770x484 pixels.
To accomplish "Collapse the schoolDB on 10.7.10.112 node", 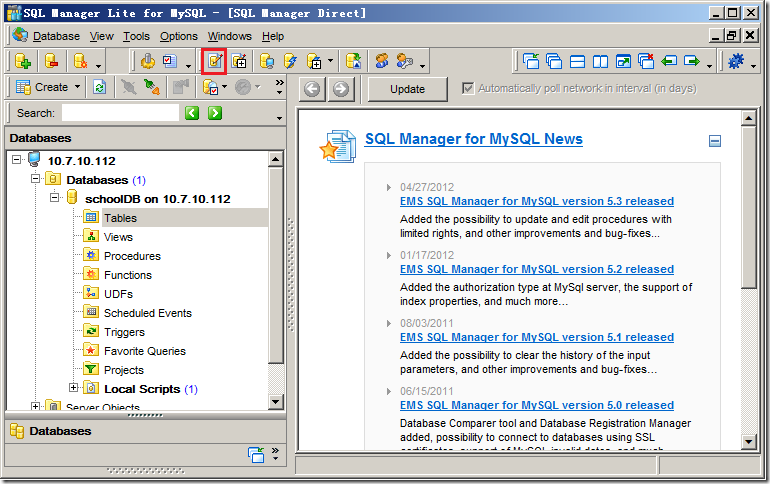I will 55,198.
